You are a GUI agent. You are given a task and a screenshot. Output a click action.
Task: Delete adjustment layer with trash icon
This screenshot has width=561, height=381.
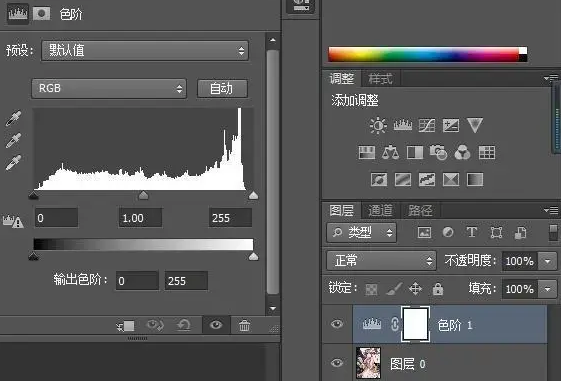[245, 326]
